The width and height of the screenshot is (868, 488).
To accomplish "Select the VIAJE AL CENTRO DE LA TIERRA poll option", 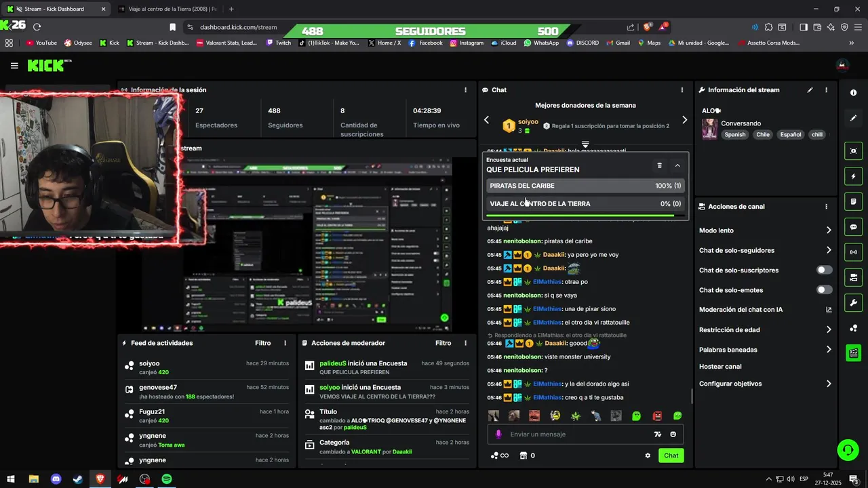I will pos(585,203).
